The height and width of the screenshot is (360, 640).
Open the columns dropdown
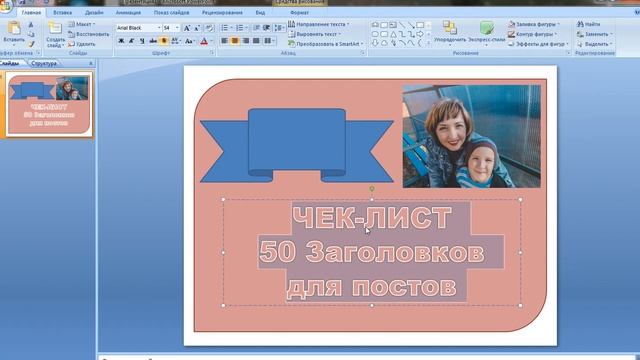coord(269,41)
